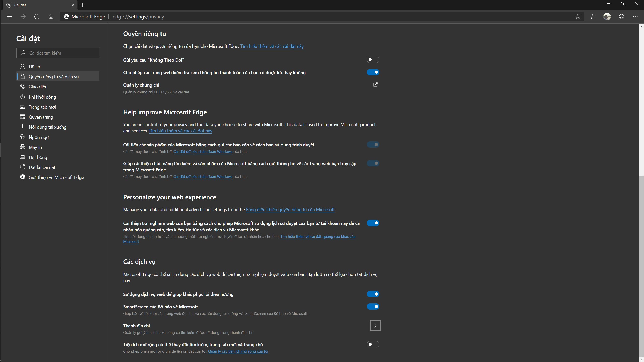The image size is (644, 362).
Task: Click the printer icon for Máy in
Action: click(x=23, y=147)
